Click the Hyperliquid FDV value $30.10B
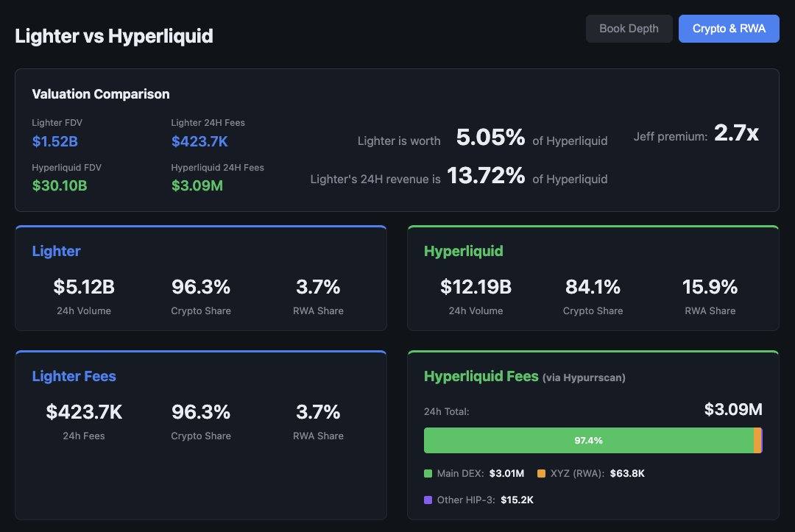The image size is (795, 532). point(60,185)
